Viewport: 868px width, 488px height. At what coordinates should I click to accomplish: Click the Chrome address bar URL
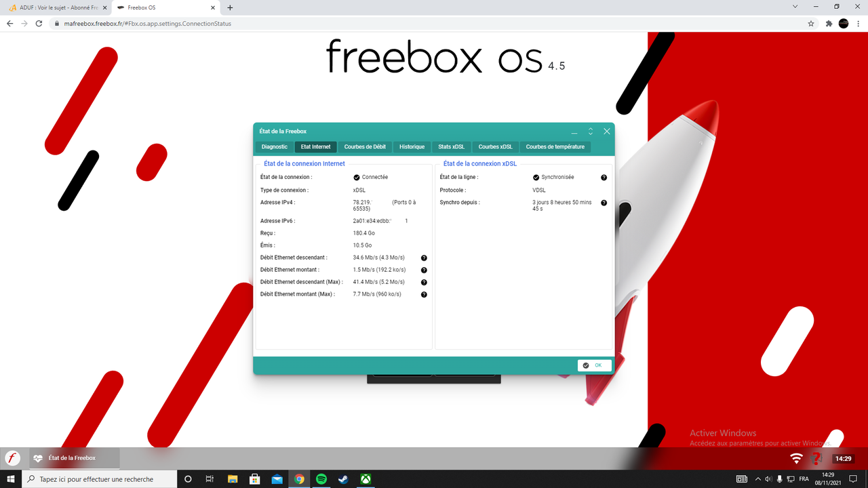coord(147,23)
